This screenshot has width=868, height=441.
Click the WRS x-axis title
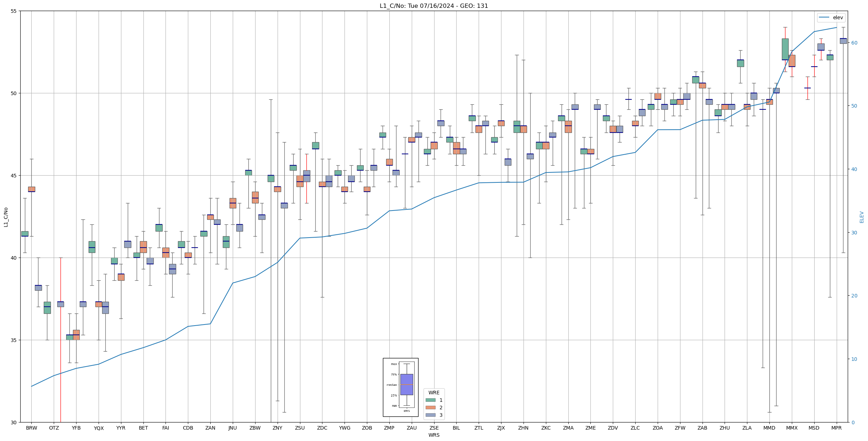point(434,435)
